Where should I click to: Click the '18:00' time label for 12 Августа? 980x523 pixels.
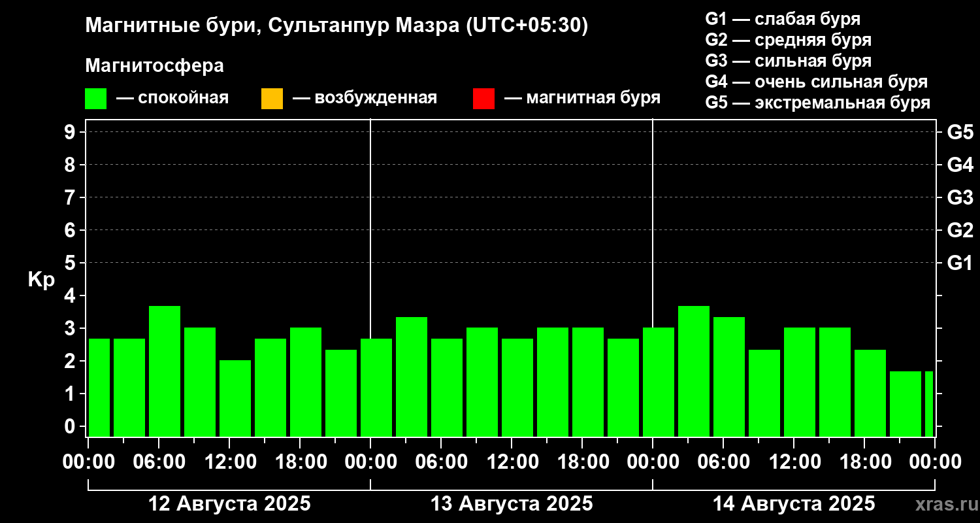(x=300, y=462)
